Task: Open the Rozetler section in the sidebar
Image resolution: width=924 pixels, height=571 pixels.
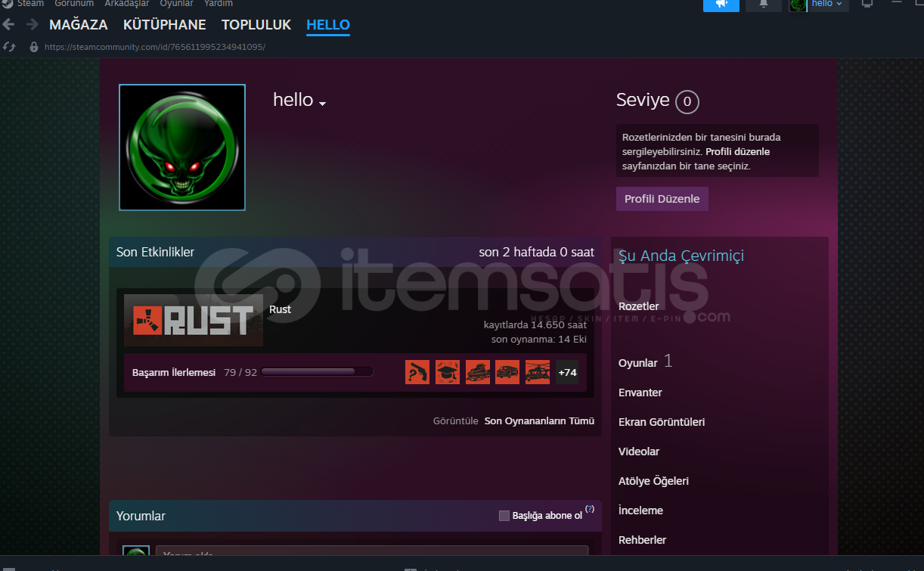Action: point(638,306)
